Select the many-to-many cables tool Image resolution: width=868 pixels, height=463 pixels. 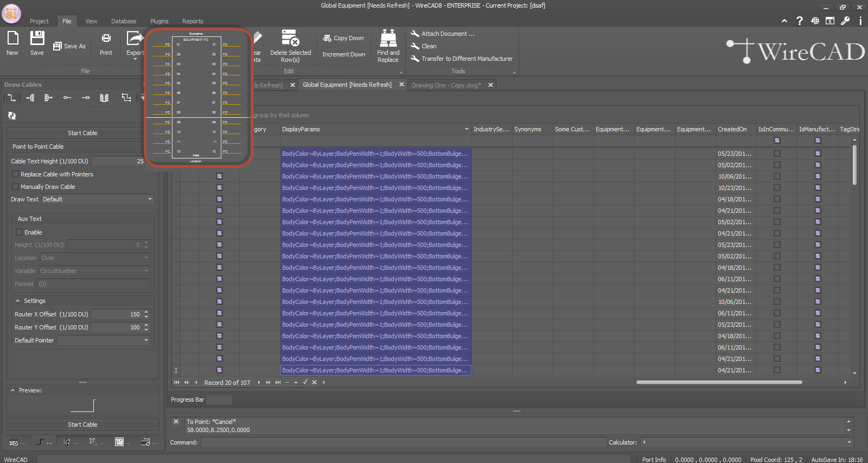coord(104,98)
